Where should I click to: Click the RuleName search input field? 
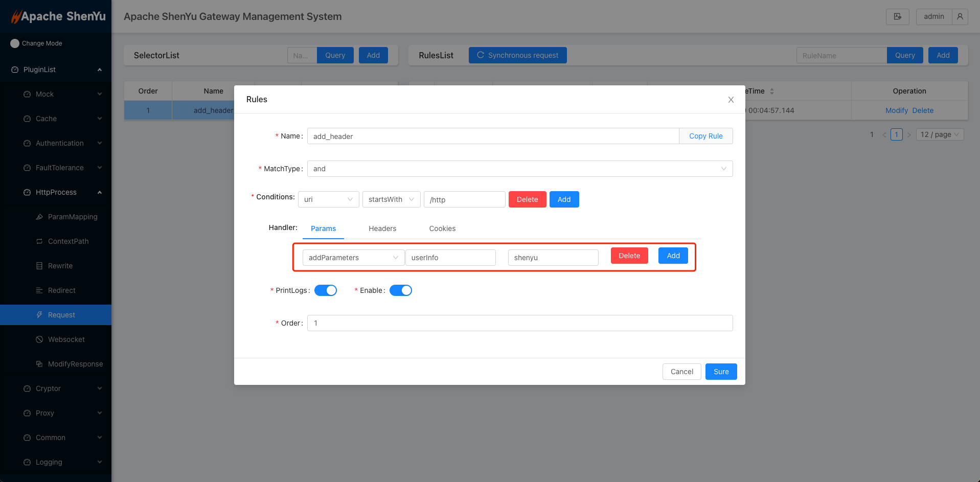pyautogui.click(x=841, y=55)
